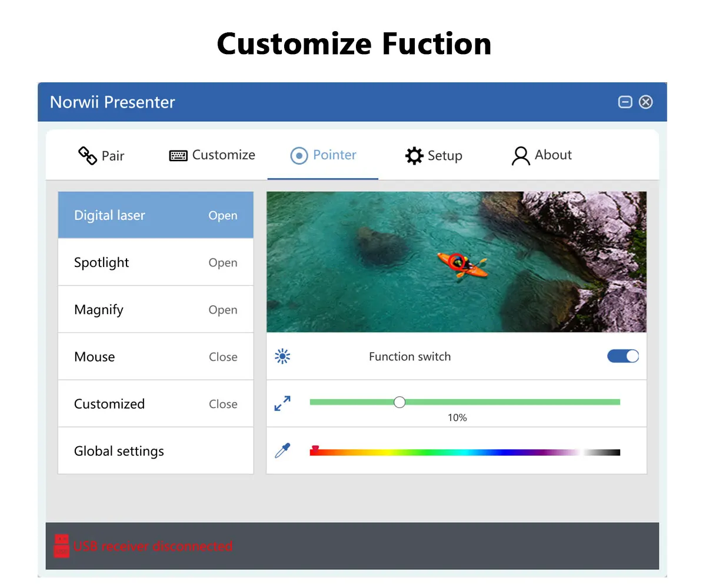The width and height of the screenshot is (706, 588).
Task: Click the size slider handle at 10%
Action: [x=399, y=402]
